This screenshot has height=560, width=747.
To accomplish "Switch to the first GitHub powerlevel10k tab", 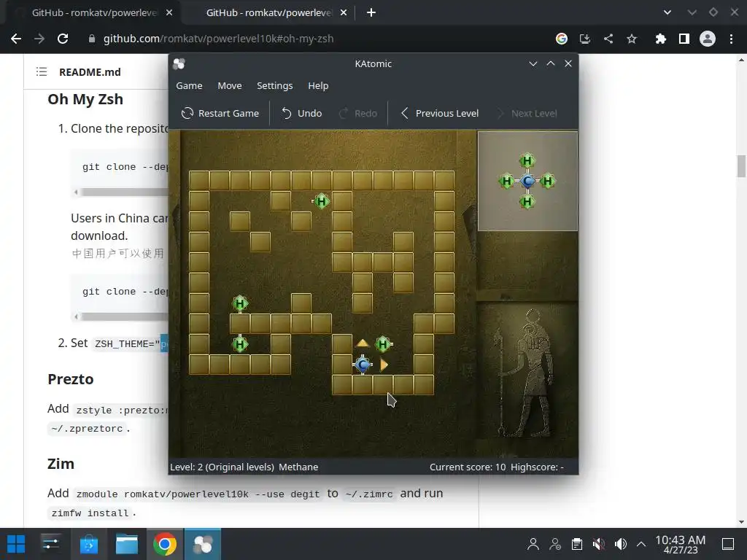I will (94, 13).
